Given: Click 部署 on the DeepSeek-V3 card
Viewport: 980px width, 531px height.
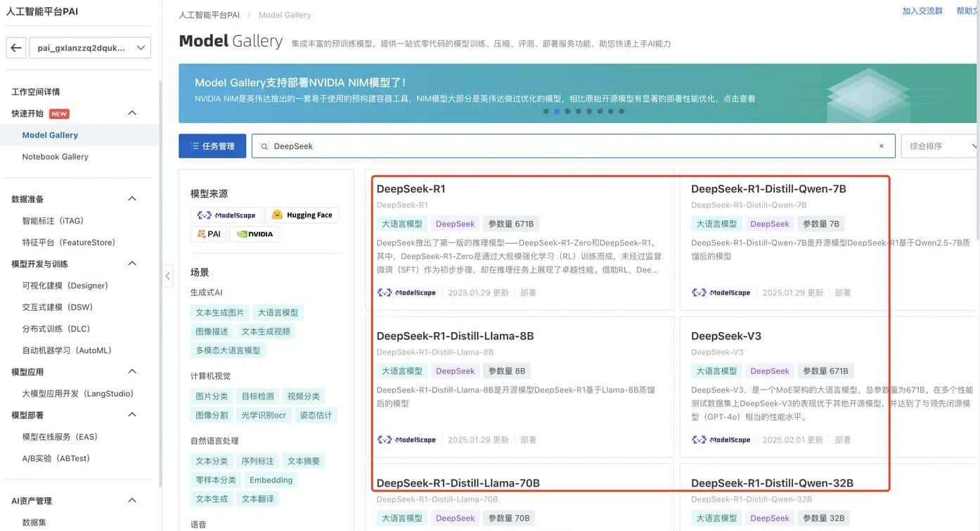Looking at the screenshot, I should [842, 440].
